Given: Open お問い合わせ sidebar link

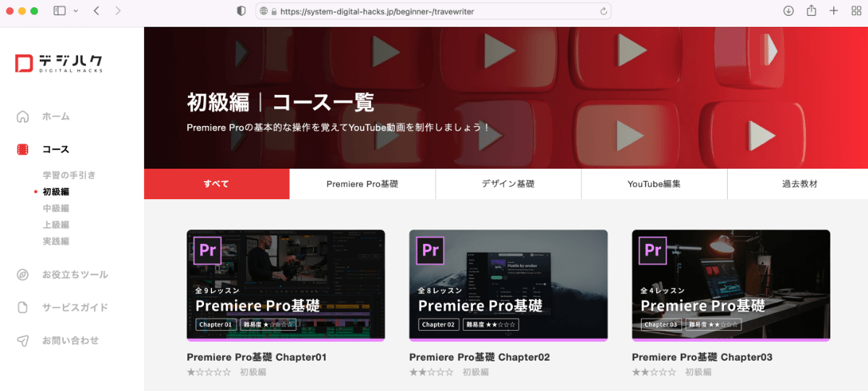Looking at the screenshot, I should click(70, 341).
